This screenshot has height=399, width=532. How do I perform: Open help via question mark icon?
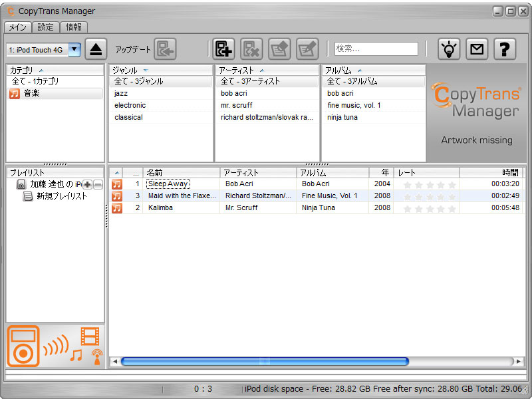504,48
